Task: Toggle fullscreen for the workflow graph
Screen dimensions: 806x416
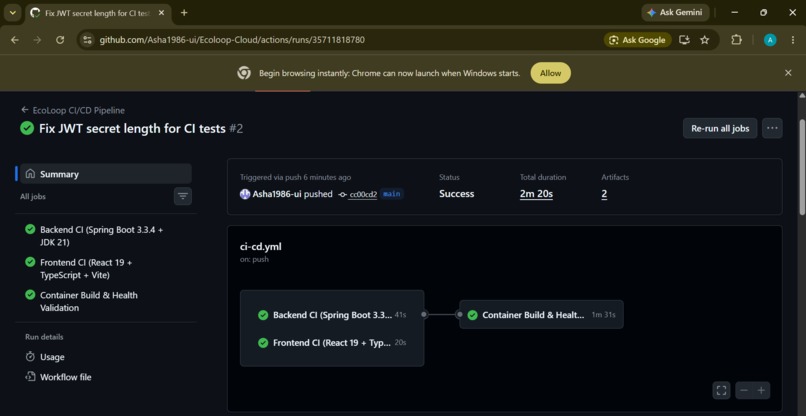Action: (721, 390)
